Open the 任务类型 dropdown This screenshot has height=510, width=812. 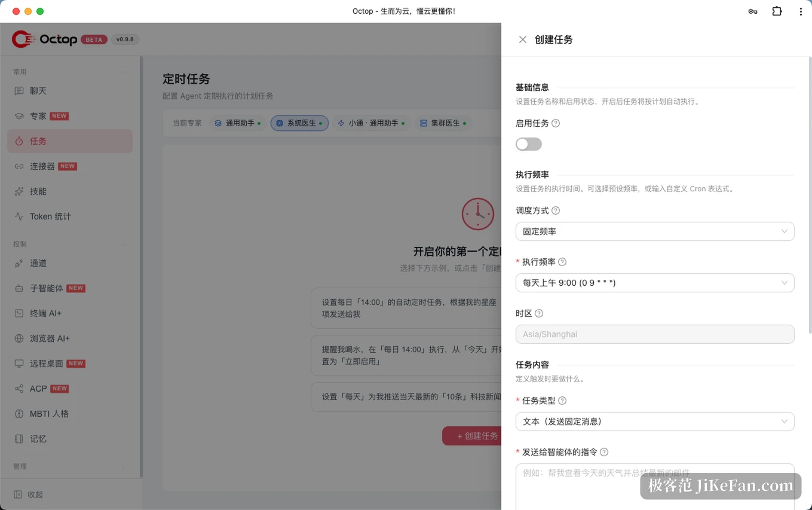pyautogui.click(x=655, y=422)
